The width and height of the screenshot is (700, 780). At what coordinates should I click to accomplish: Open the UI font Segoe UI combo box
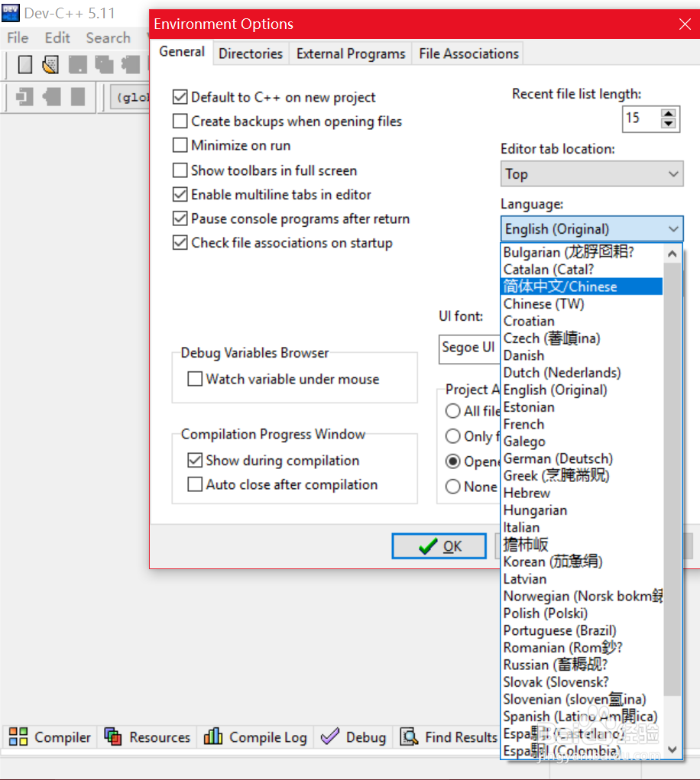pos(469,348)
